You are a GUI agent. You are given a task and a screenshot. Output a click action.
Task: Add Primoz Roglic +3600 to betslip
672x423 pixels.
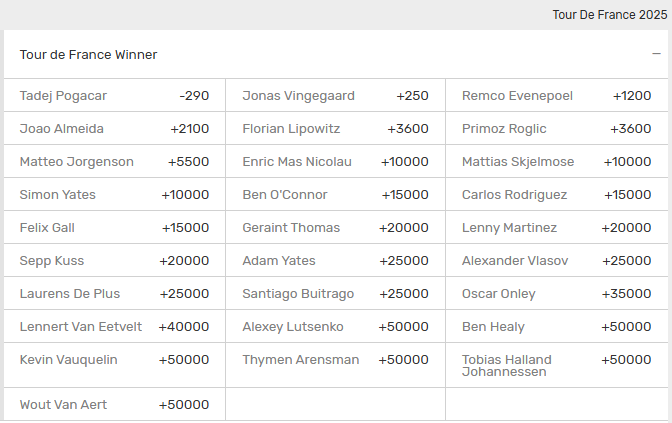point(556,129)
